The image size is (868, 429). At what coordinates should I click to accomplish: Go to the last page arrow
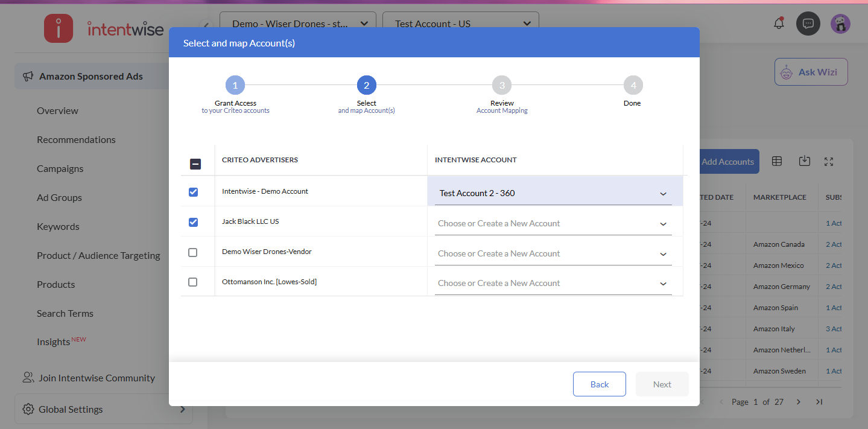tap(819, 402)
